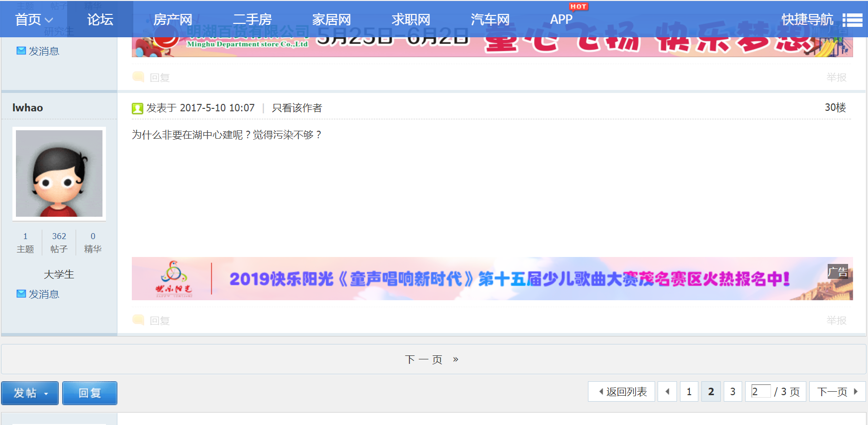Go to previous page using left arrow

pos(667,392)
